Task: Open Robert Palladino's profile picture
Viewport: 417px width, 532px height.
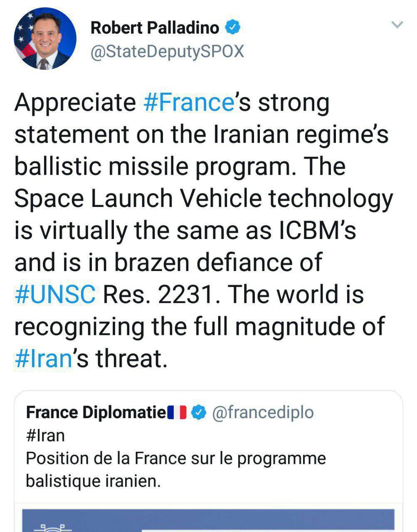Action: point(45,39)
